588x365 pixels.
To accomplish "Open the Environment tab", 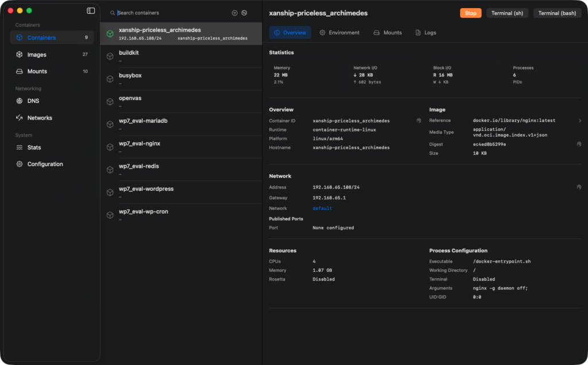I will 339,33.
